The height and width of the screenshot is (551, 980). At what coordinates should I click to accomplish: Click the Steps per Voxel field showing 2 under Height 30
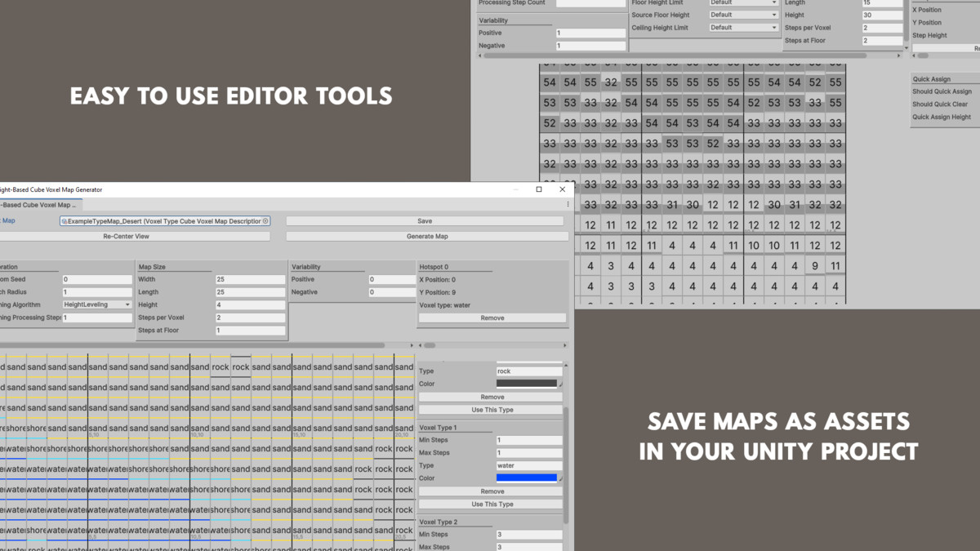click(x=881, y=28)
